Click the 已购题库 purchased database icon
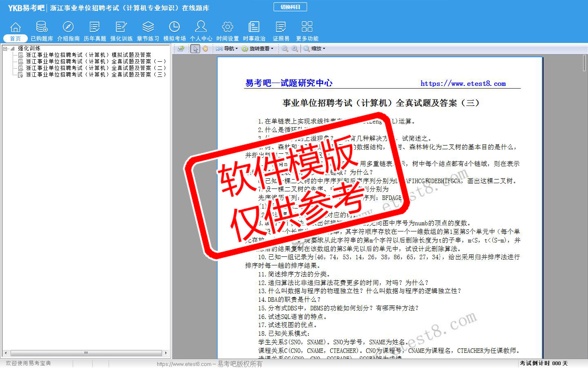 42,27
